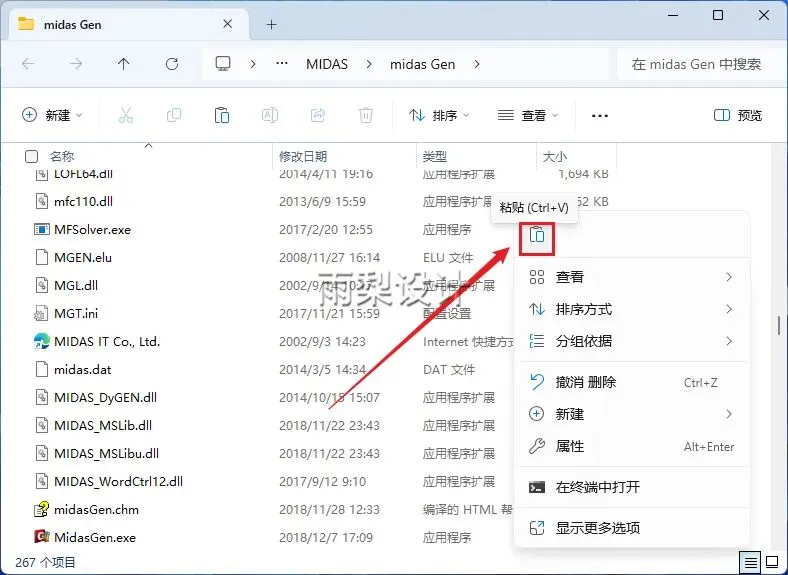Viewport: 788px width, 575px height.
Task: Open the 查看 dropdown in toolbar
Action: coord(528,116)
